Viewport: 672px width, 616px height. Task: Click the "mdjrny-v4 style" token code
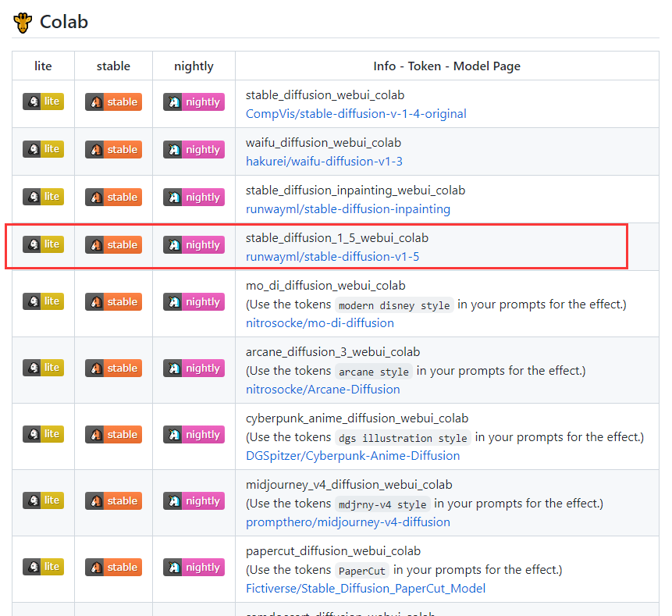pos(382,504)
